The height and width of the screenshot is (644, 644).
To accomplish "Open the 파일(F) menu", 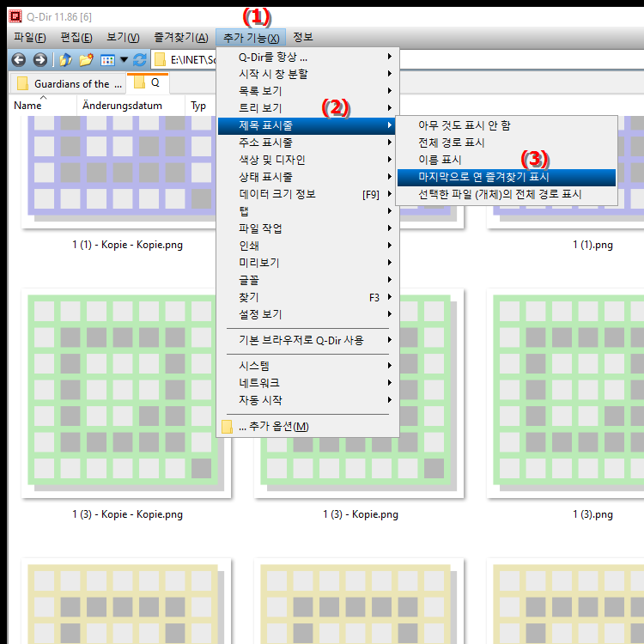I will pos(29,38).
